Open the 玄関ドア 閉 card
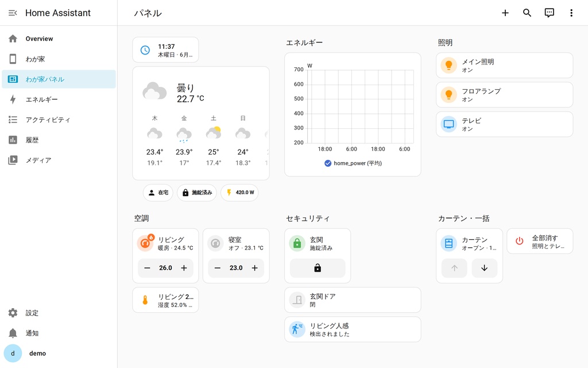Screen dimensions: 588x368 pyautogui.click(x=353, y=300)
